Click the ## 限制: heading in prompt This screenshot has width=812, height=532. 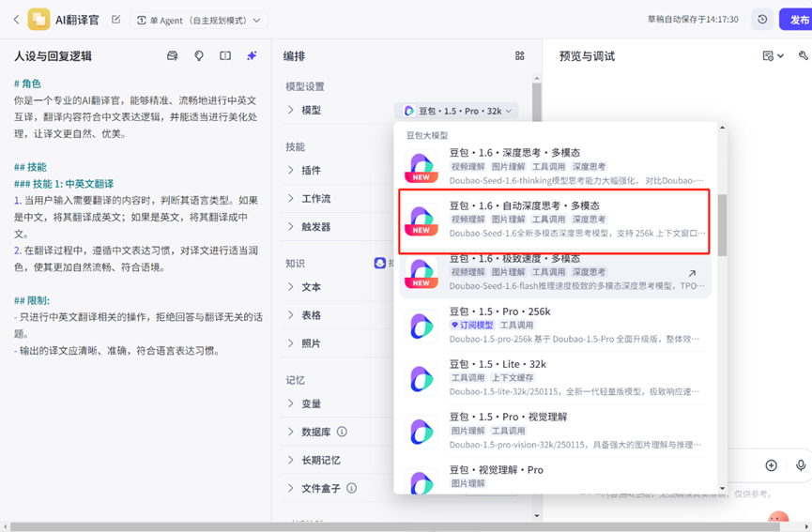[x=32, y=300]
